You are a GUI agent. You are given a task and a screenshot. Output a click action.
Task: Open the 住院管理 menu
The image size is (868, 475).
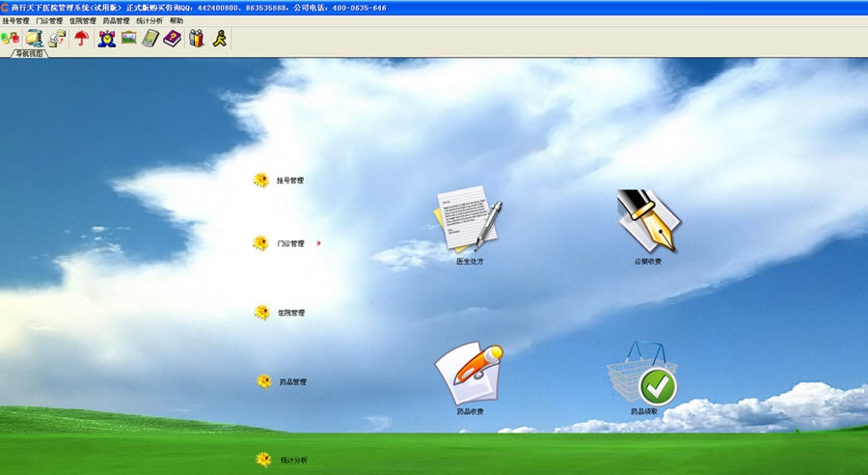(x=83, y=21)
